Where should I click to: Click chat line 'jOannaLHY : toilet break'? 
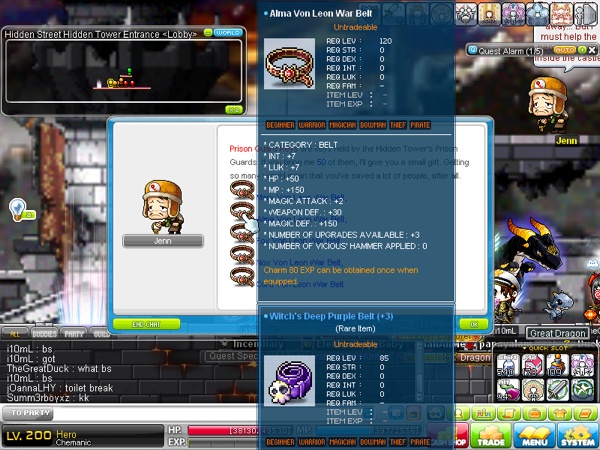pos(60,388)
